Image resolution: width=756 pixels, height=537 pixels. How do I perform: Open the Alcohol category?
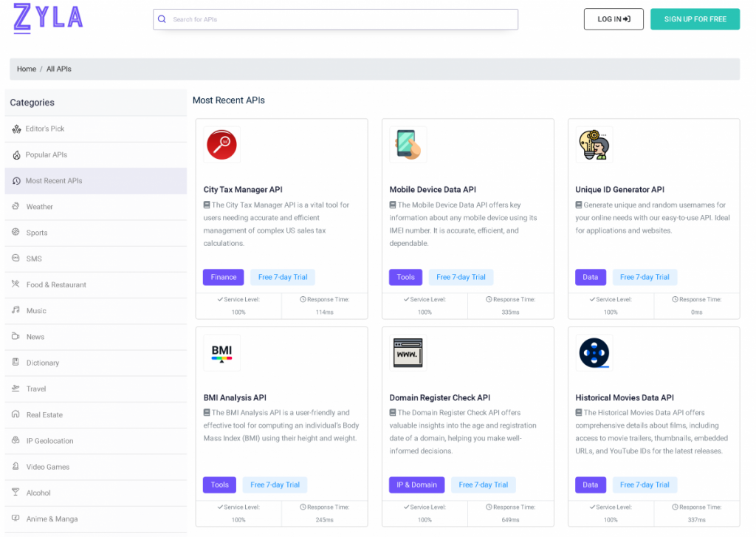tap(95, 493)
